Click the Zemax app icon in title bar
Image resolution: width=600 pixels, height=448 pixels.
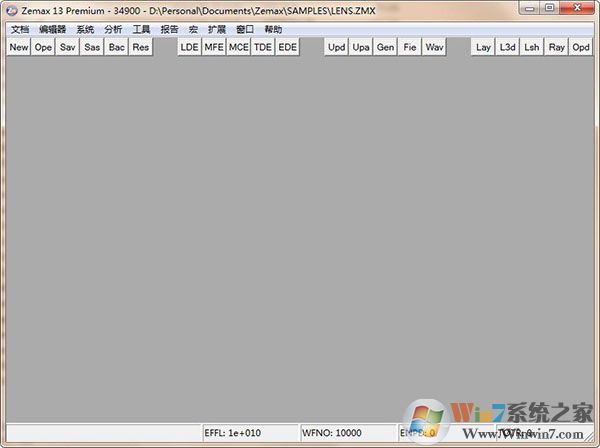[12, 11]
